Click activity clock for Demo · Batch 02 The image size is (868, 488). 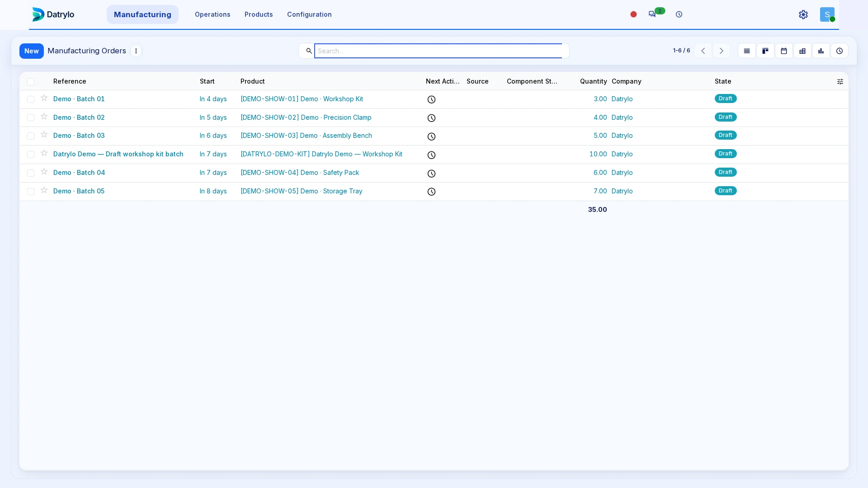tap(432, 118)
